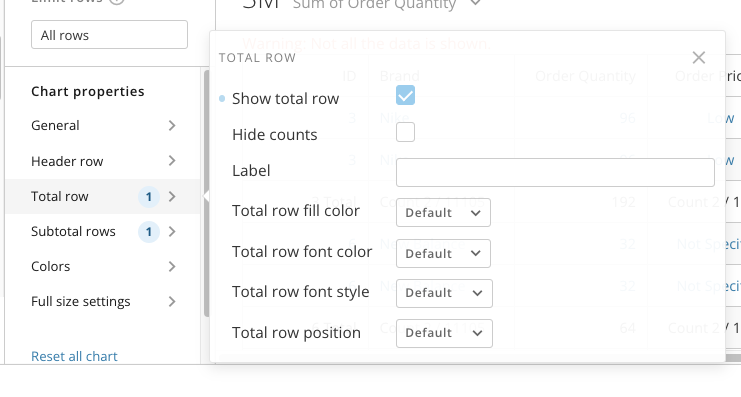
Task: Click the Label text input field
Action: pos(555,173)
